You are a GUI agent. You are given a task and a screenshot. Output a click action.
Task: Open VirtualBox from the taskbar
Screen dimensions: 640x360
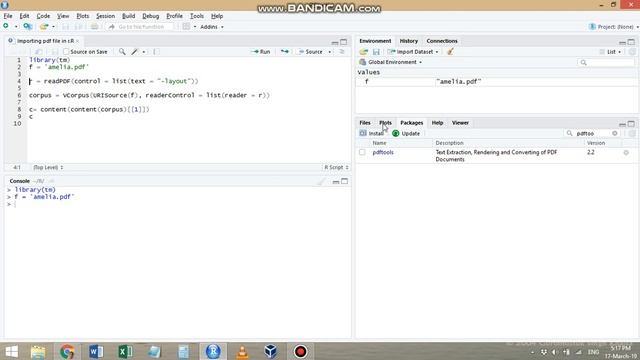(271, 351)
